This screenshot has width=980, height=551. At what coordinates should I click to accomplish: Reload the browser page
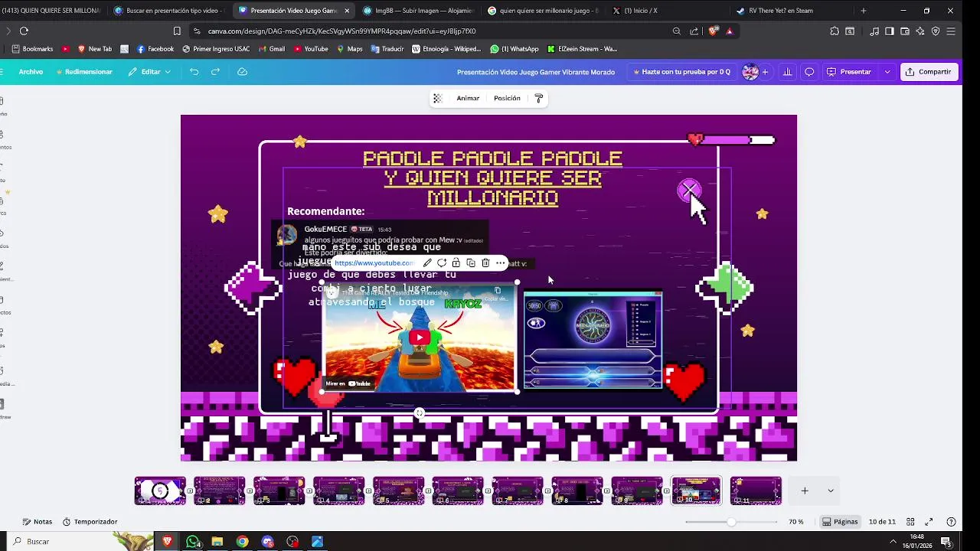(24, 31)
